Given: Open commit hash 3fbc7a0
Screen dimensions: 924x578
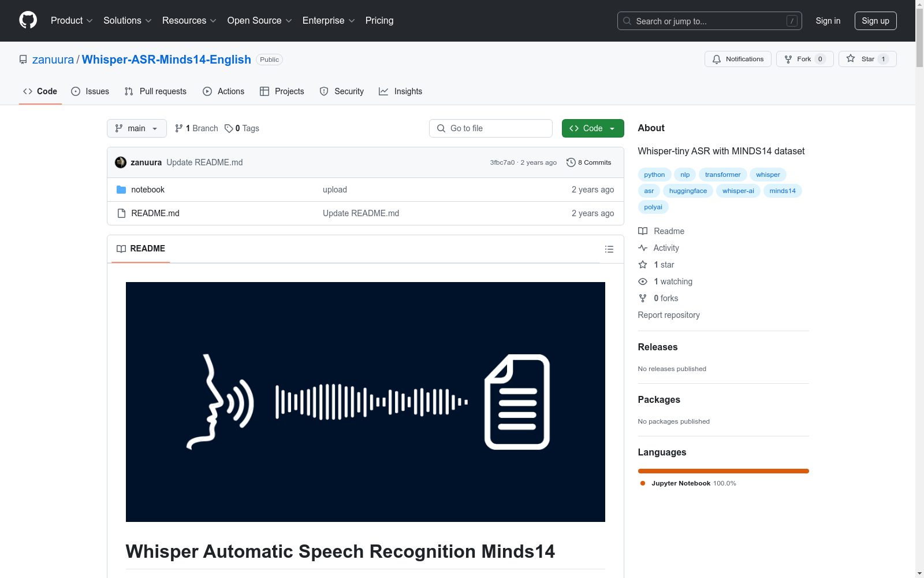Looking at the screenshot, I should 502,162.
